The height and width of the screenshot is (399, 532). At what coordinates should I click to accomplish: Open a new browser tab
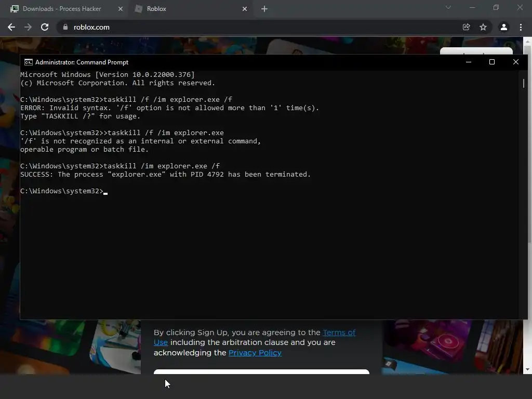click(264, 9)
